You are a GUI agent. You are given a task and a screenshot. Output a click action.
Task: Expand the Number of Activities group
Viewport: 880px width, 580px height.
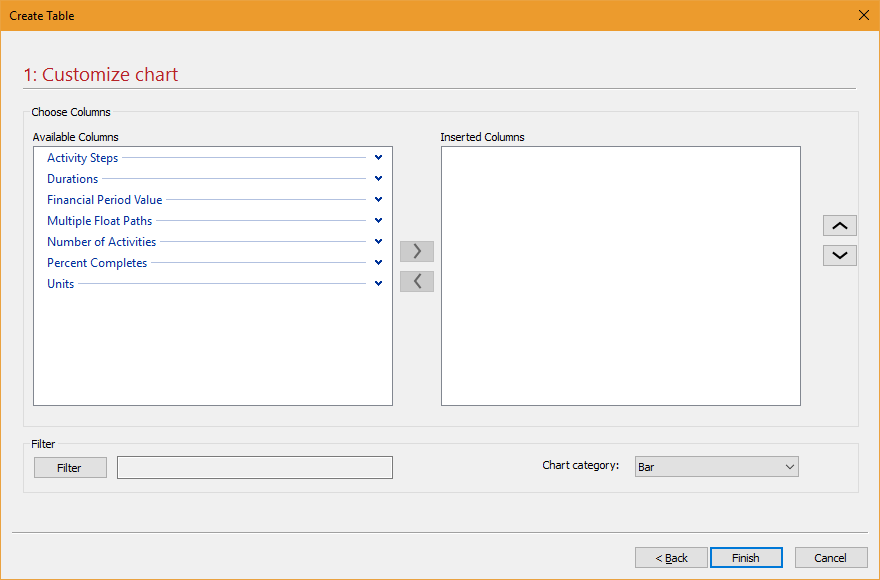tap(378, 241)
